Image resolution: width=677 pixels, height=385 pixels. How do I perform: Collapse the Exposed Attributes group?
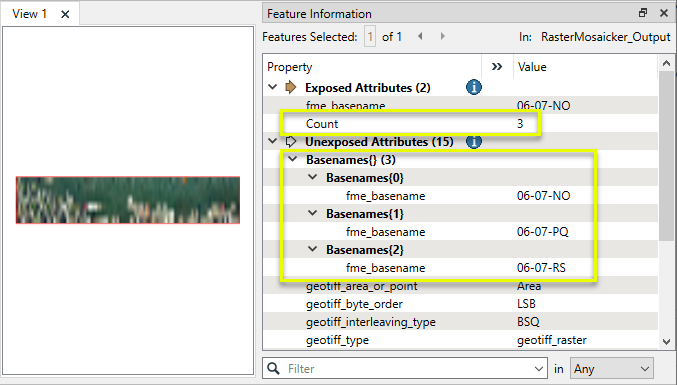272,88
